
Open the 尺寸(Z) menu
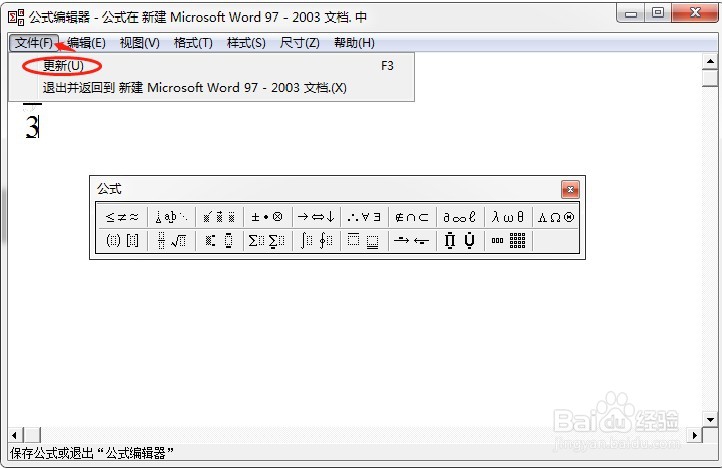[x=299, y=43]
